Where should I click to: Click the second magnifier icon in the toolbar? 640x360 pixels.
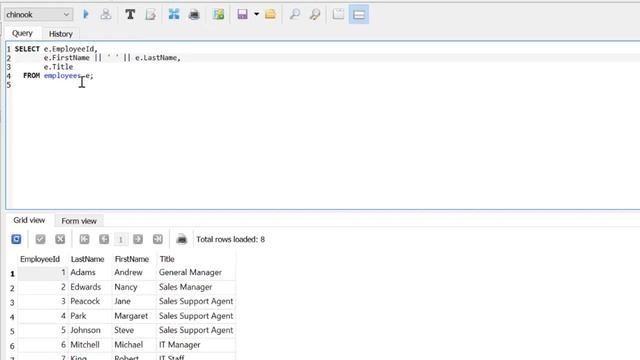tap(315, 14)
